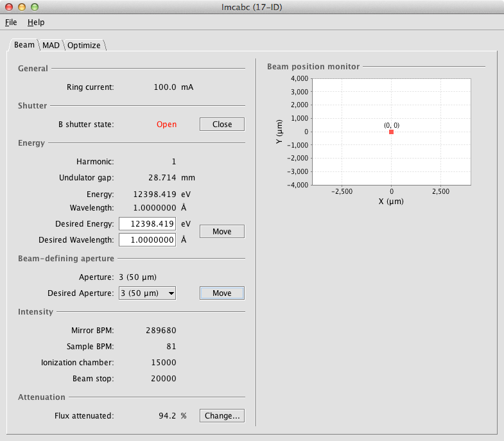Click the yellow minimize window button
504x441 pixels.
click(22, 7)
